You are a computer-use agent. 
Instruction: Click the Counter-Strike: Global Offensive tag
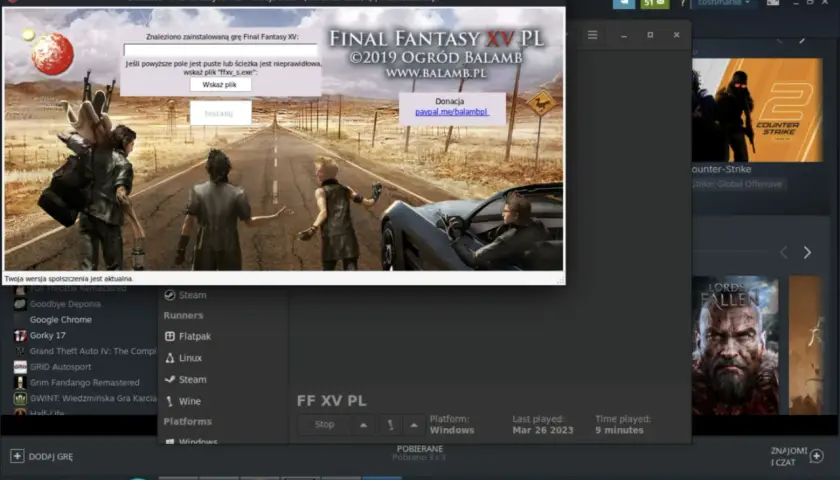coord(737,184)
